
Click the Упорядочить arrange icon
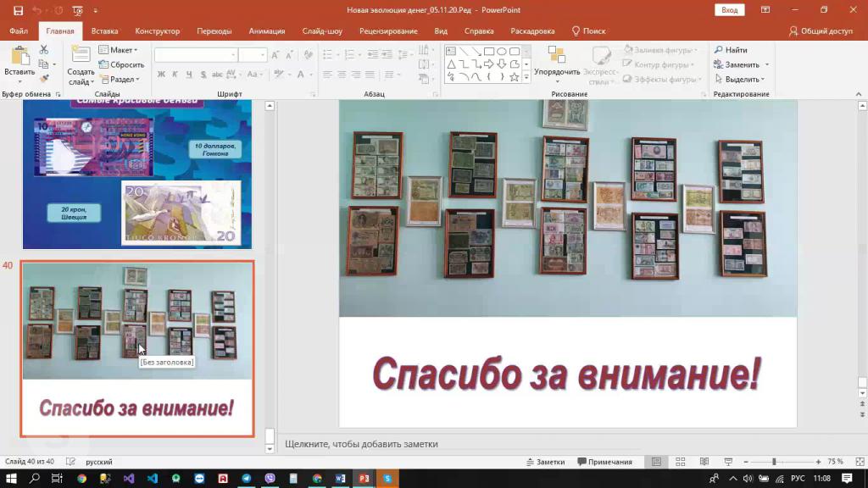tap(557, 56)
